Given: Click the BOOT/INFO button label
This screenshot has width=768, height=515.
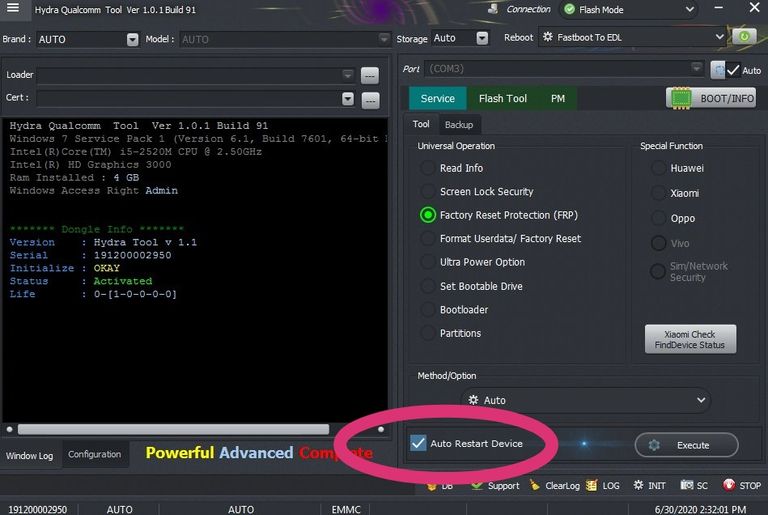Looking at the screenshot, I should (727, 98).
